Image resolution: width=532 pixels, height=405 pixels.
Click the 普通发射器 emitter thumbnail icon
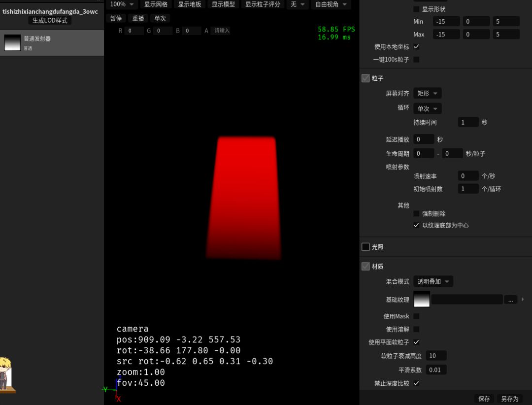tap(12, 43)
